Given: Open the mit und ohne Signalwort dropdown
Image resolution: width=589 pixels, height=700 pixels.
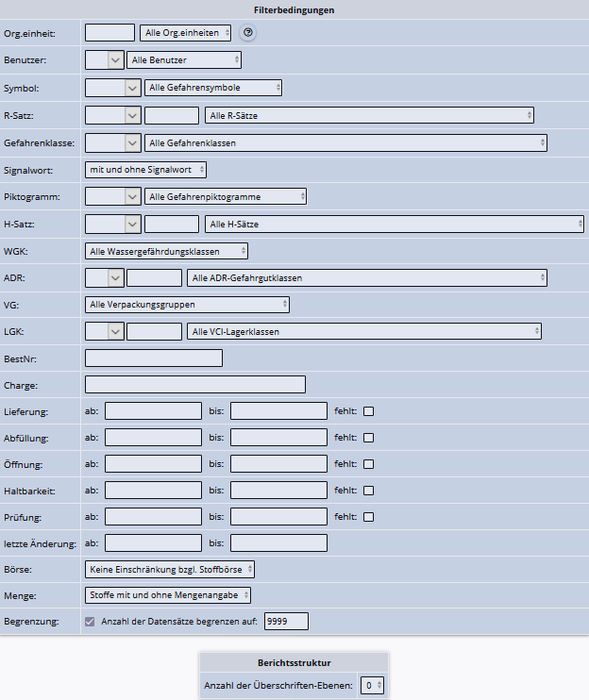Looking at the screenshot, I should [x=145, y=170].
